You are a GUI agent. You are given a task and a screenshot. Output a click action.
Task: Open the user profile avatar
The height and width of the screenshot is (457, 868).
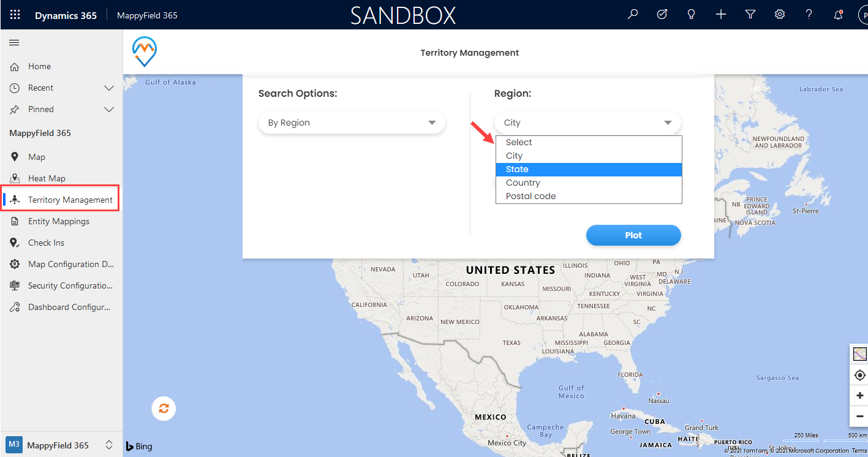coord(862,15)
